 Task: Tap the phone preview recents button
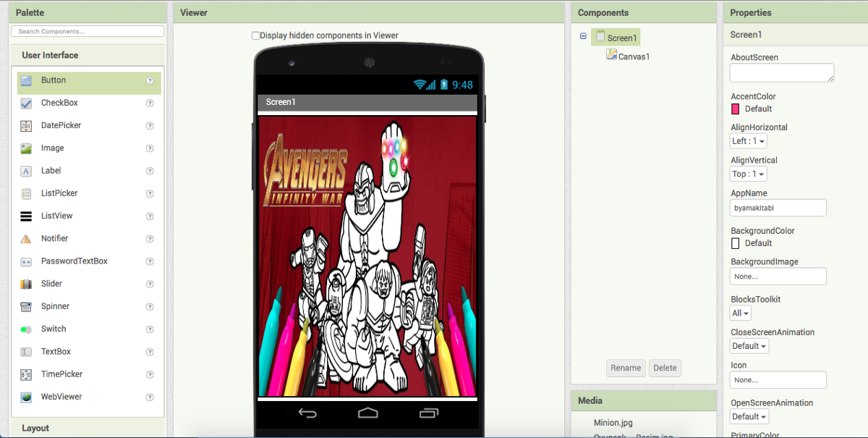click(428, 413)
